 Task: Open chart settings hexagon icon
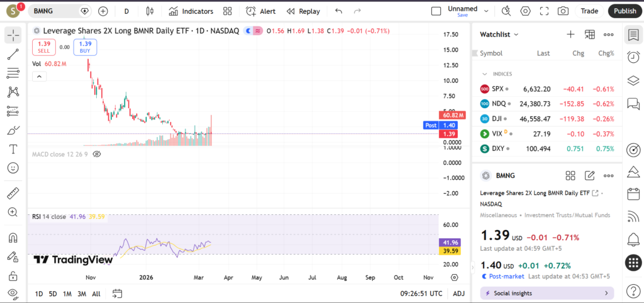click(525, 11)
